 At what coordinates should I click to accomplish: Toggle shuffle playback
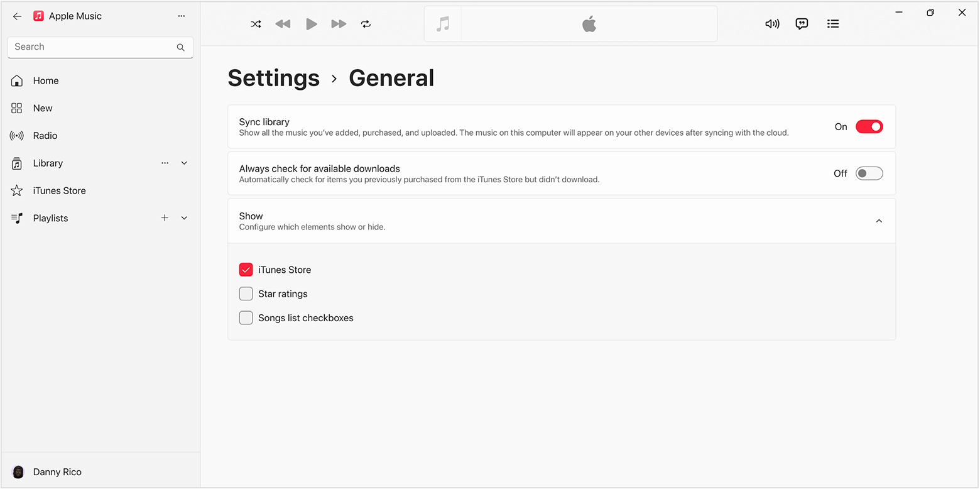tap(256, 24)
